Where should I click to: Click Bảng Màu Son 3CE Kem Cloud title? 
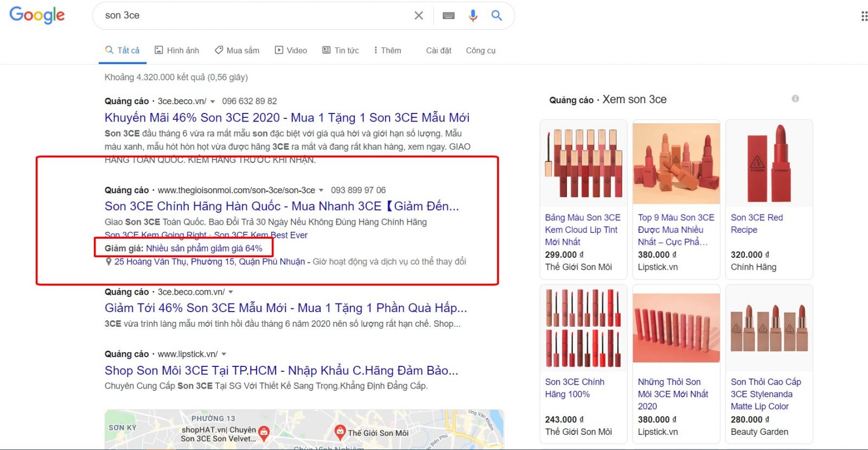tap(583, 230)
